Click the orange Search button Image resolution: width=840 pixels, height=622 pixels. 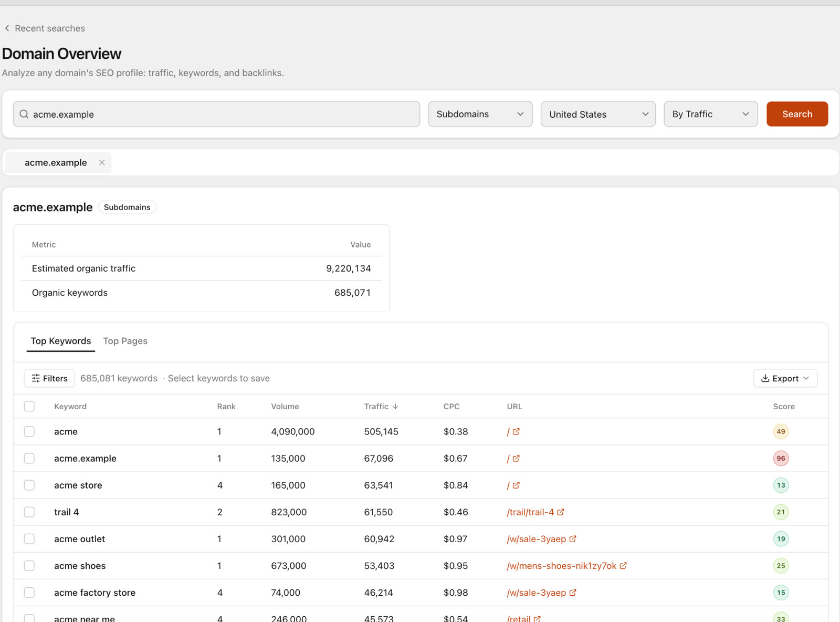[x=797, y=114]
